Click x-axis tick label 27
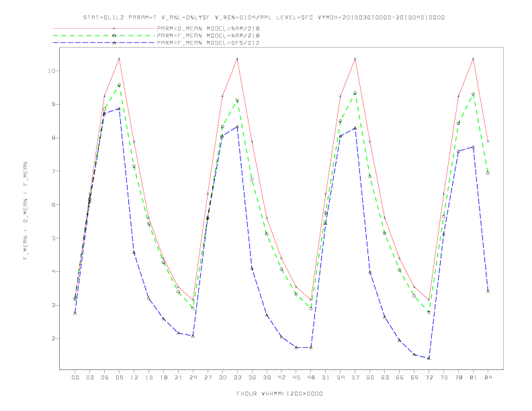The height and width of the screenshot is (411, 532). pyautogui.click(x=208, y=377)
